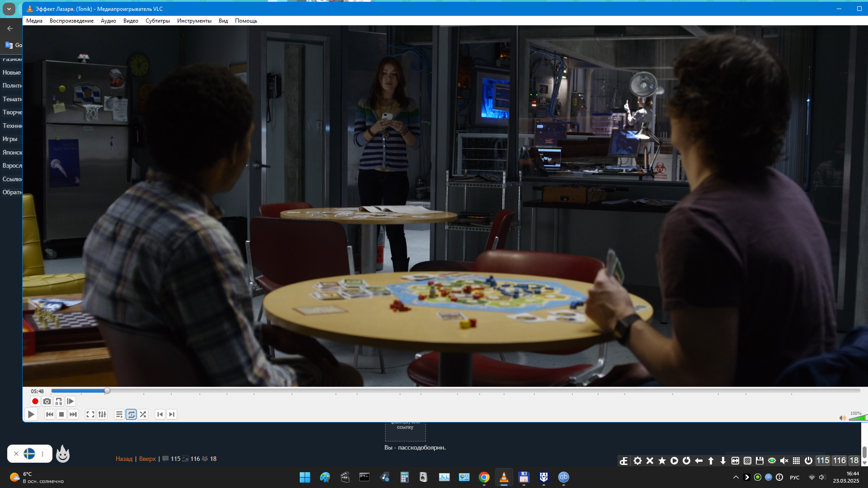868x488 pixels.
Task: Follow the Вверх link in browser page
Action: click(147, 459)
